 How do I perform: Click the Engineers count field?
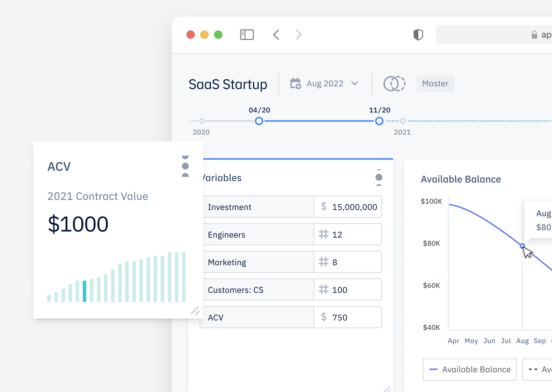(x=348, y=234)
